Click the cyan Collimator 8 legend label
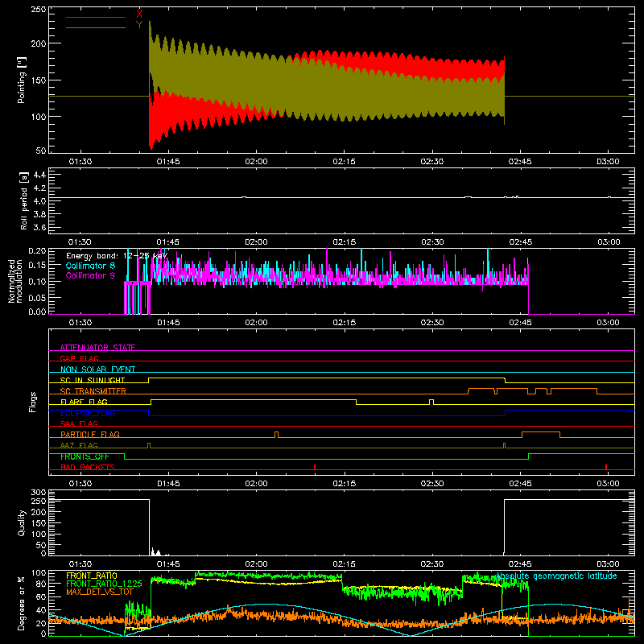Viewport: 644px width, 644px height. (x=90, y=266)
